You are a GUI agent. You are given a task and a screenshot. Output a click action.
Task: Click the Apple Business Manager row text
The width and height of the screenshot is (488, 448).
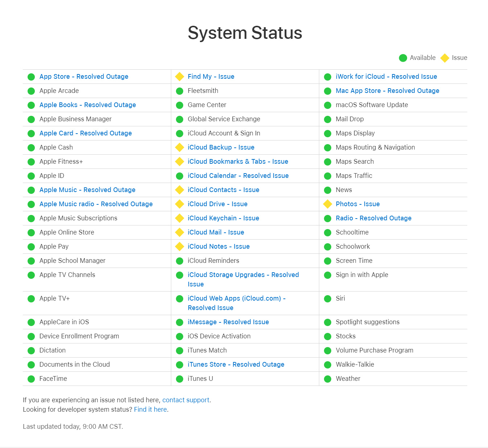click(75, 119)
